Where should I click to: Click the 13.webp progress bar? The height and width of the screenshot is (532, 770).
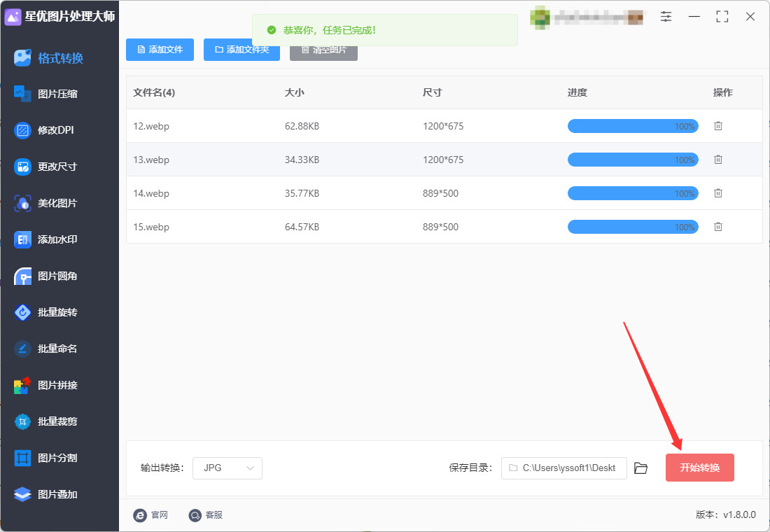point(633,160)
